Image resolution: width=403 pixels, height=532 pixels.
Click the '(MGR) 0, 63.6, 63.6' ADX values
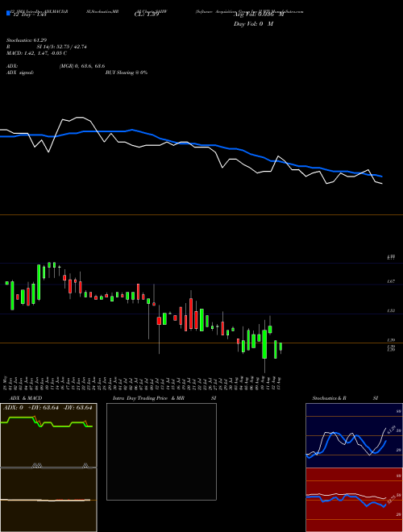point(82,66)
